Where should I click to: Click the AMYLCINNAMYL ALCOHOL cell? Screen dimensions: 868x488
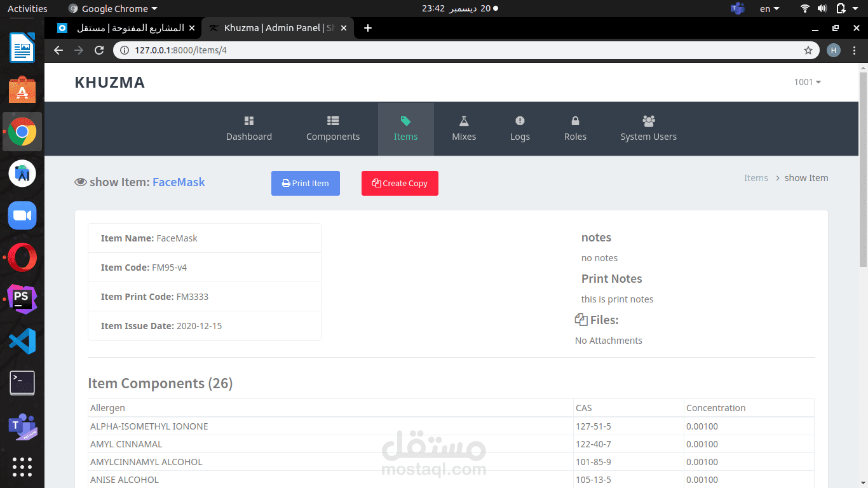coord(330,462)
